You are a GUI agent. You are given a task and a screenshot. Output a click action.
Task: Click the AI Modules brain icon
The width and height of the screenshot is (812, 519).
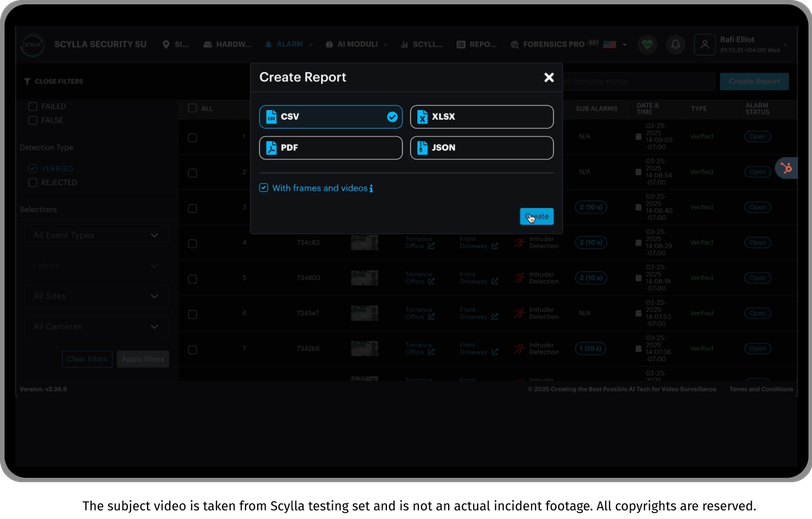329,45
